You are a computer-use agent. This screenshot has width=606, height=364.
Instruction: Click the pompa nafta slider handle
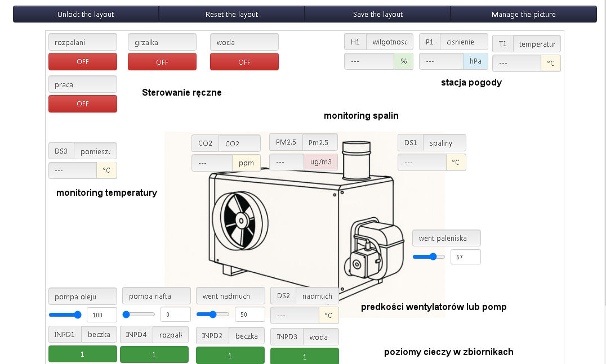point(127,314)
